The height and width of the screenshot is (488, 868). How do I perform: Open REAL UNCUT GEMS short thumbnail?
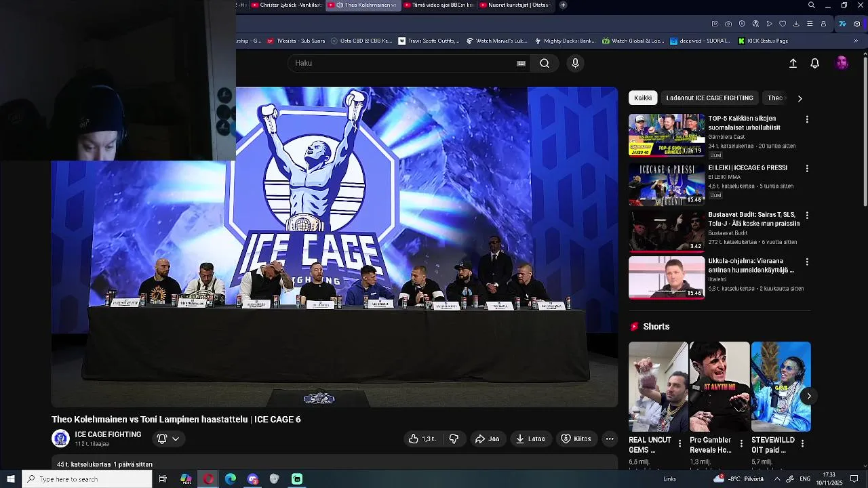pyautogui.click(x=658, y=386)
